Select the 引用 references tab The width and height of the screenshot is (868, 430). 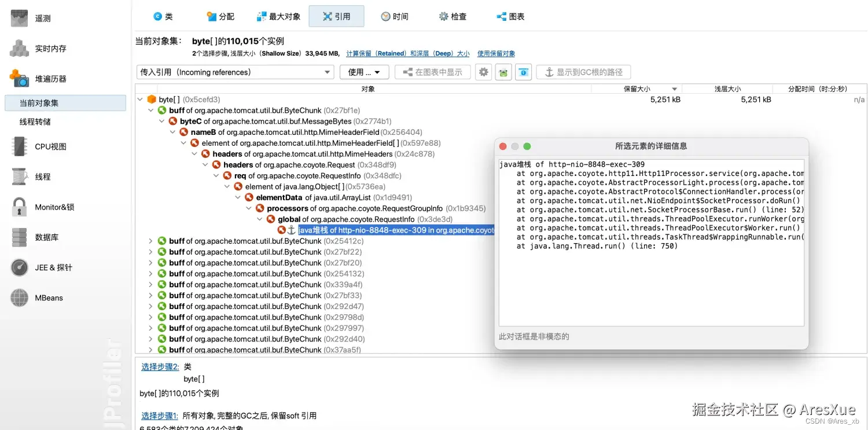click(x=336, y=16)
